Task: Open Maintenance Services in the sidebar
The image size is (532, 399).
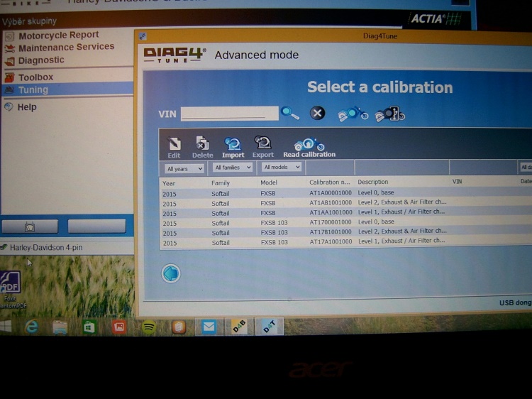Action: pos(66,47)
